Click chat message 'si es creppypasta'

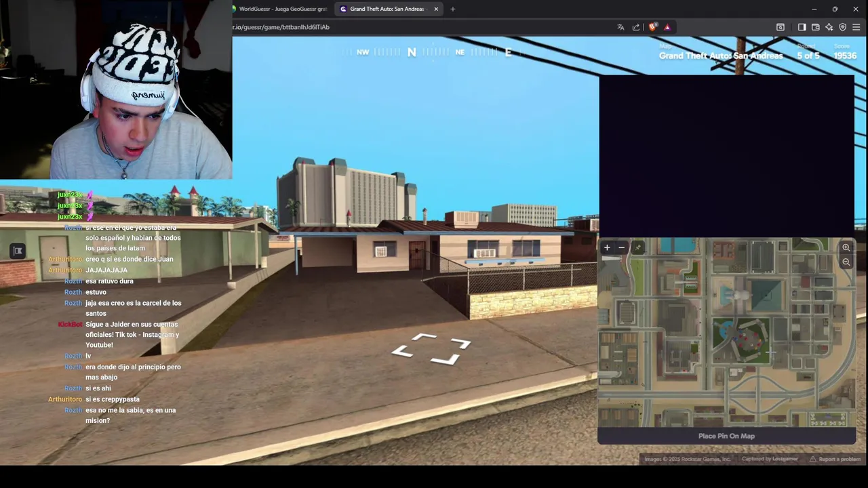click(113, 399)
